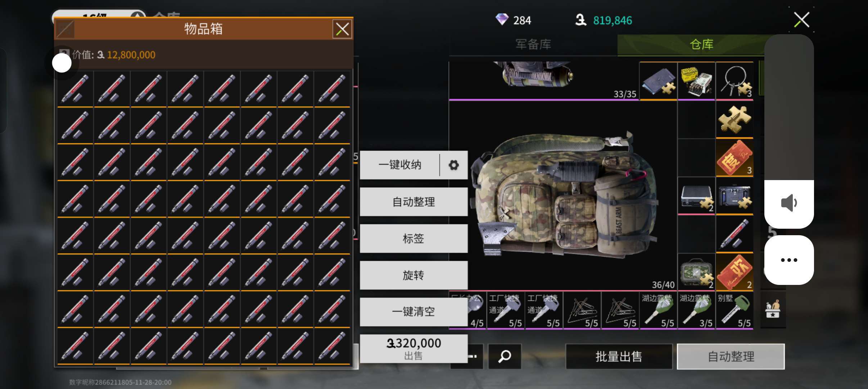Choose 标签 in the context menu
This screenshot has width=868, height=389.
(x=414, y=238)
